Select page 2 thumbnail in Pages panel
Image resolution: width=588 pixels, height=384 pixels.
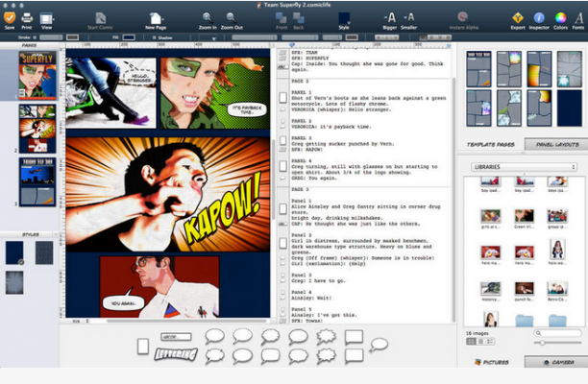point(37,129)
